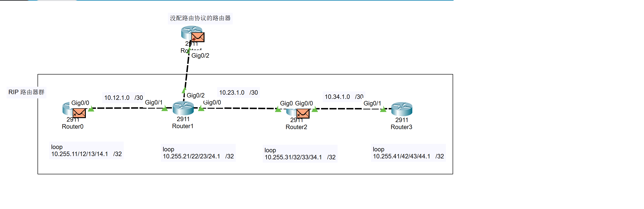Select the Router3 device icon
The width and height of the screenshot is (644, 209).
tap(402, 109)
